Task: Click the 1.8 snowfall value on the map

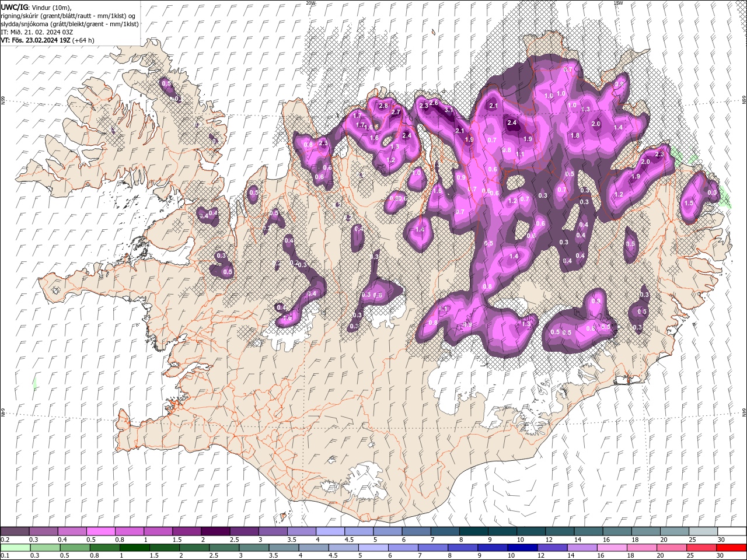Action: point(575,135)
